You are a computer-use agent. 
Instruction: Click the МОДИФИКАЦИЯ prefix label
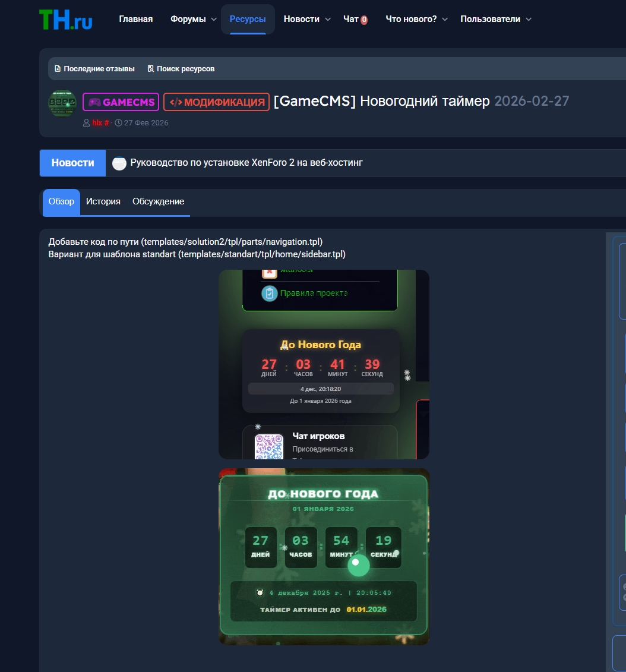tap(216, 102)
